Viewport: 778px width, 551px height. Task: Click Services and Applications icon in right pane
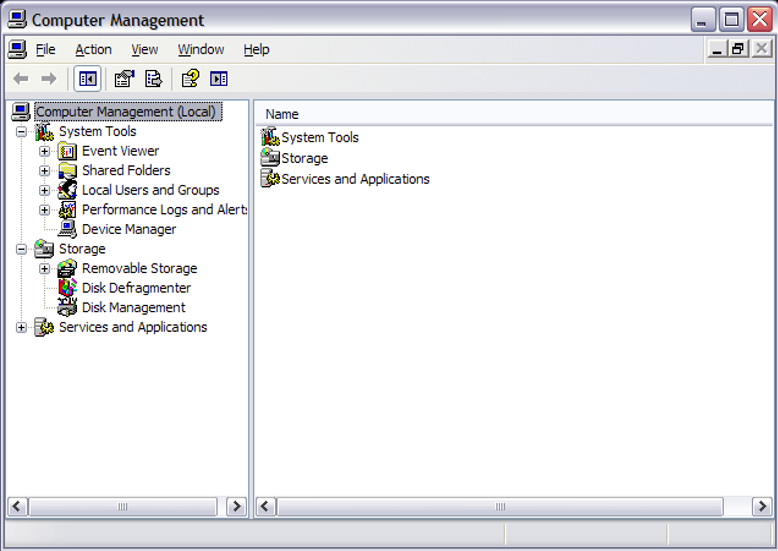270,179
